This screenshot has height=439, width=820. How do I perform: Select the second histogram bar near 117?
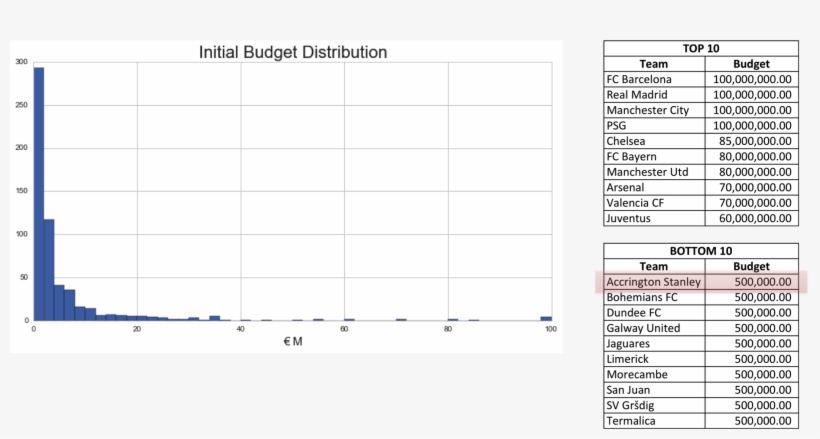[x=49, y=269]
